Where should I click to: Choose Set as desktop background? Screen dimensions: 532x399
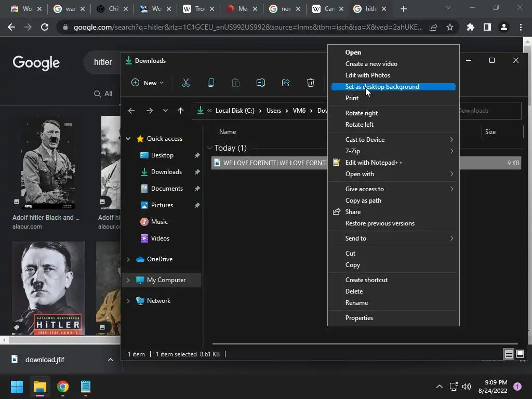click(x=382, y=87)
